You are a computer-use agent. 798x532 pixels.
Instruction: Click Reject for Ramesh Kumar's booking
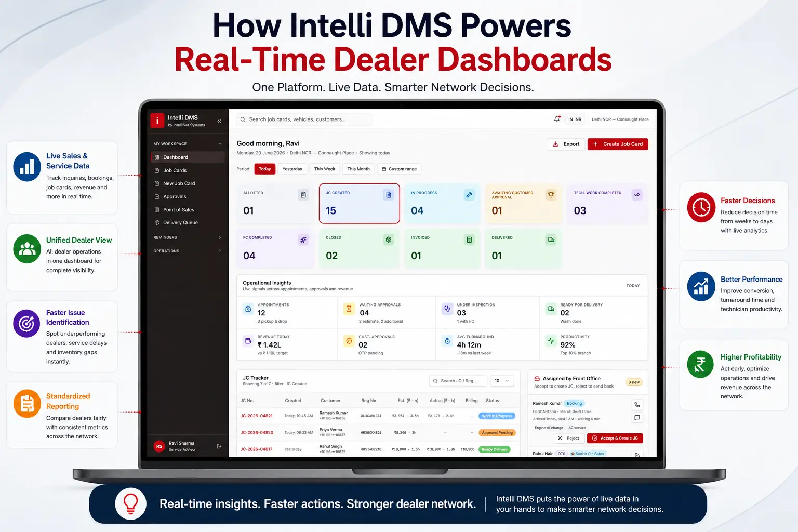(568, 438)
